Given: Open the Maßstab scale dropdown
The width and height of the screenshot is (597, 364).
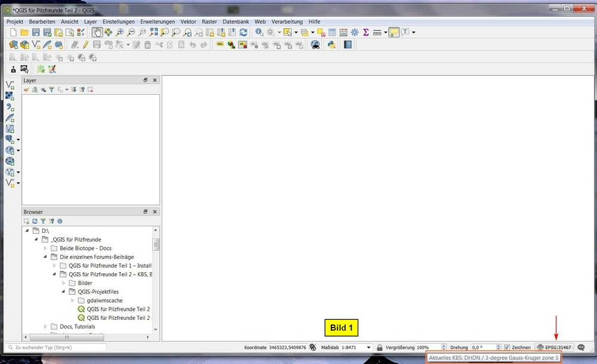Looking at the screenshot, I should click(x=368, y=347).
